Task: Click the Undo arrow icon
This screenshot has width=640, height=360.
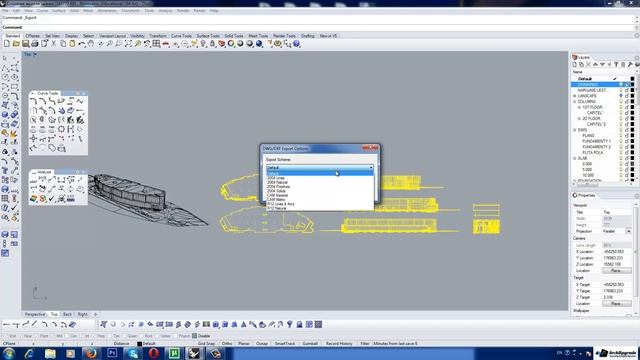Action: [x=82, y=44]
